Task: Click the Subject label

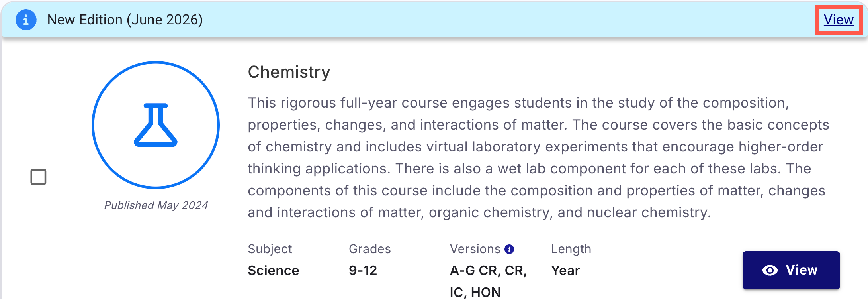Action: (270, 249)
